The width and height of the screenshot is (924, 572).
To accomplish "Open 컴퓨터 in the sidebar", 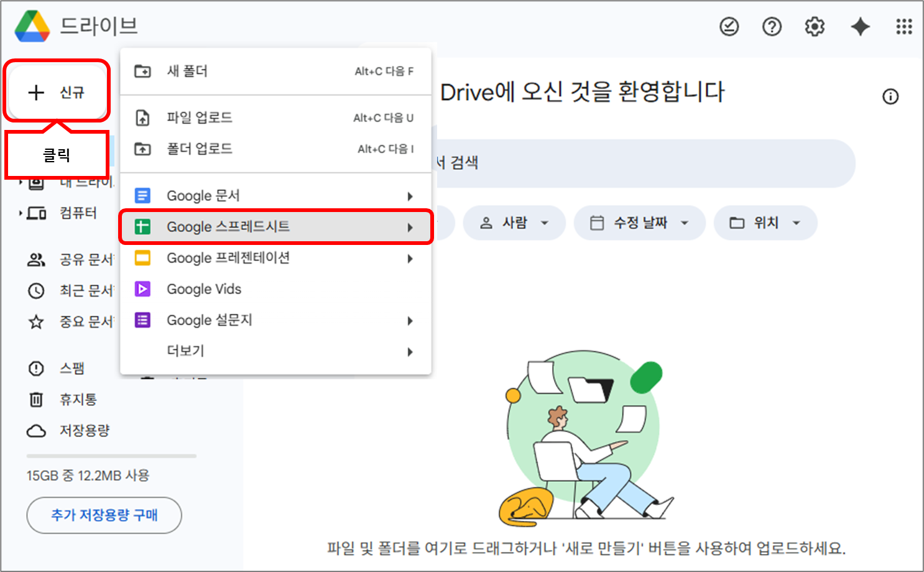I will click(x=78, y=213).
